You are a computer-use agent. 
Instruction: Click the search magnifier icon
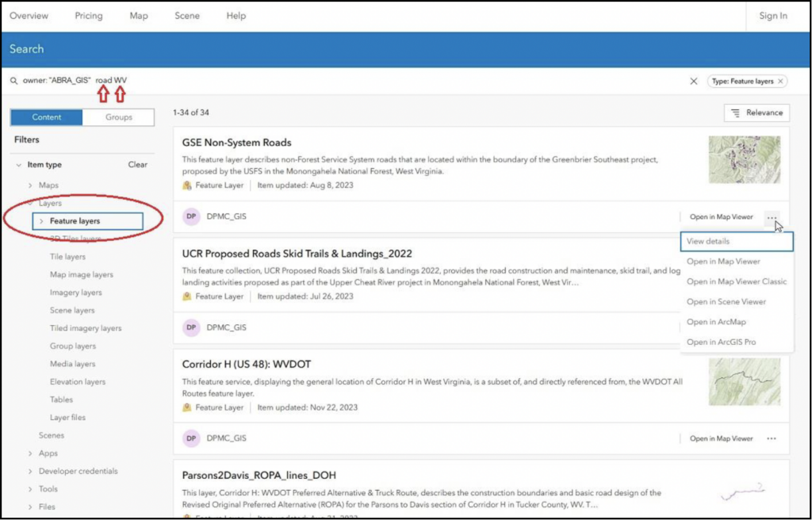pyautogui.click(x=13, y=81)
